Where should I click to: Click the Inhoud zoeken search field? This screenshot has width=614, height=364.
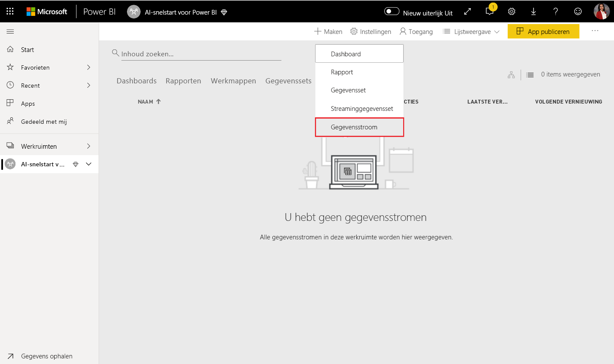click(201, 54)
